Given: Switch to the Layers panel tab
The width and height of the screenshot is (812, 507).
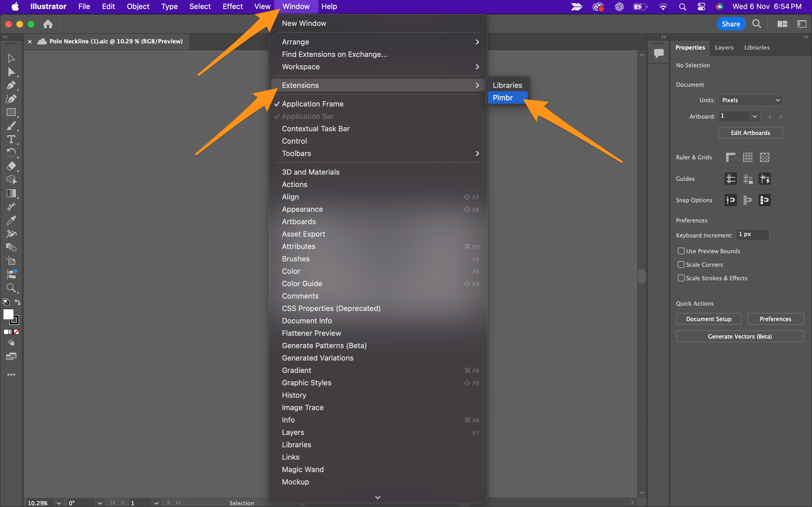Looking at the screenshot, I should [x=724, y=48].
